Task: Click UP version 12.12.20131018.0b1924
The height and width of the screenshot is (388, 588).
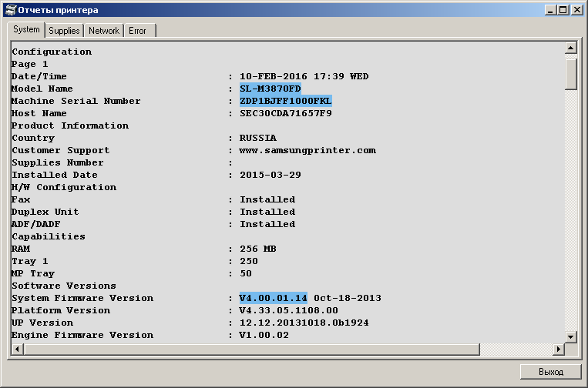Action: pyautogui.click(x=304, y=323)
